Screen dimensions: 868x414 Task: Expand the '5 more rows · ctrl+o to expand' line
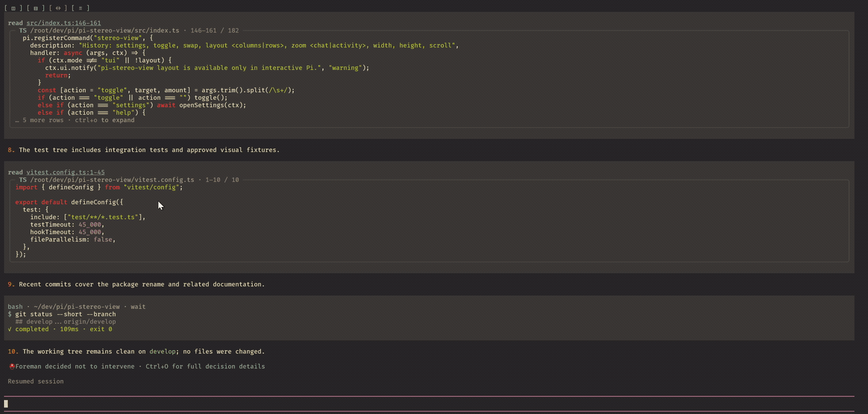pos(75,120)
